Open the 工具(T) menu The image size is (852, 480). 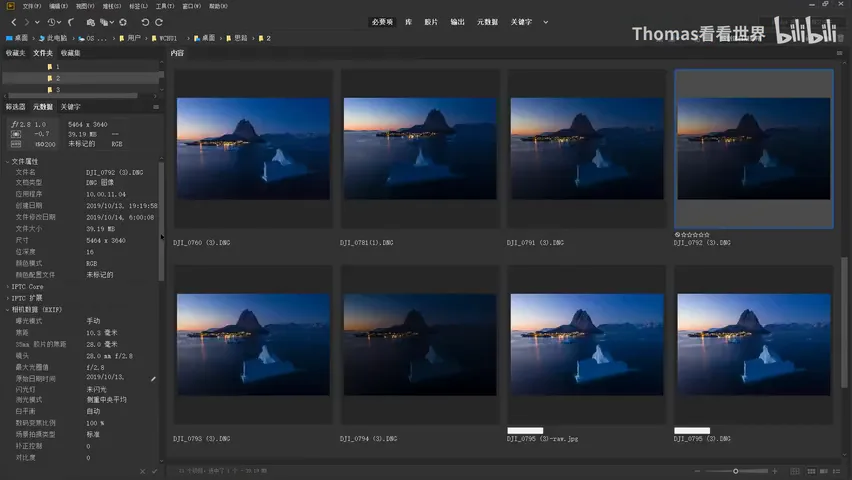pyautogui.click(x=165, y=6)
